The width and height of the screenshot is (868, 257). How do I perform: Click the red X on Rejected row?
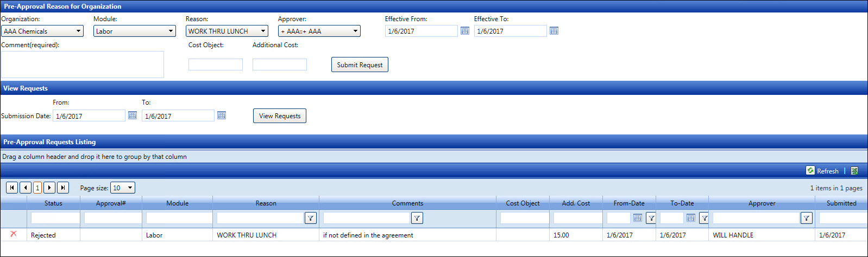coord(14,234)
